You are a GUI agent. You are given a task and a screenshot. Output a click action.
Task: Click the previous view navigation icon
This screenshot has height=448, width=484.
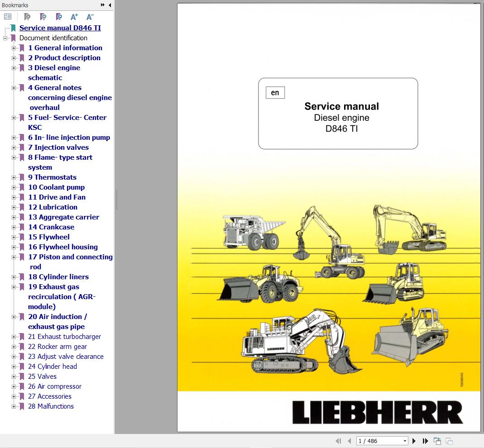pos(437,441)
